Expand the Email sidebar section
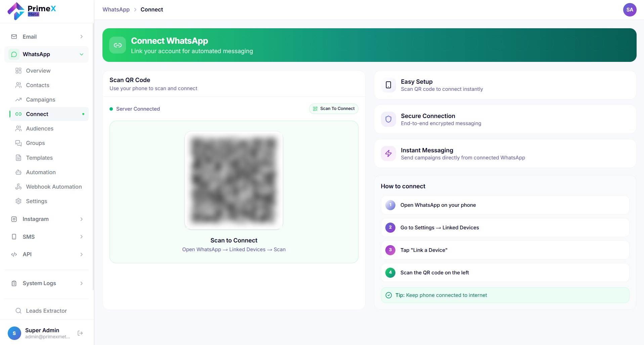 [x=47, y=37]
